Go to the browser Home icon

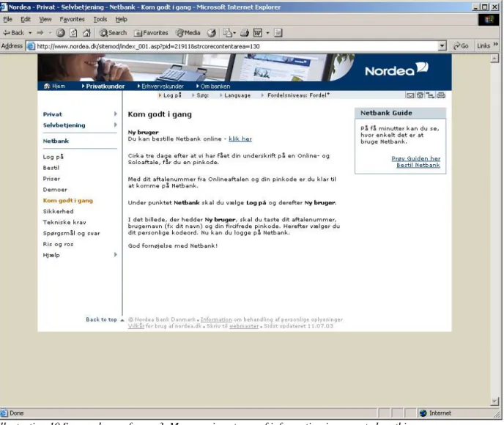(86, 33)
